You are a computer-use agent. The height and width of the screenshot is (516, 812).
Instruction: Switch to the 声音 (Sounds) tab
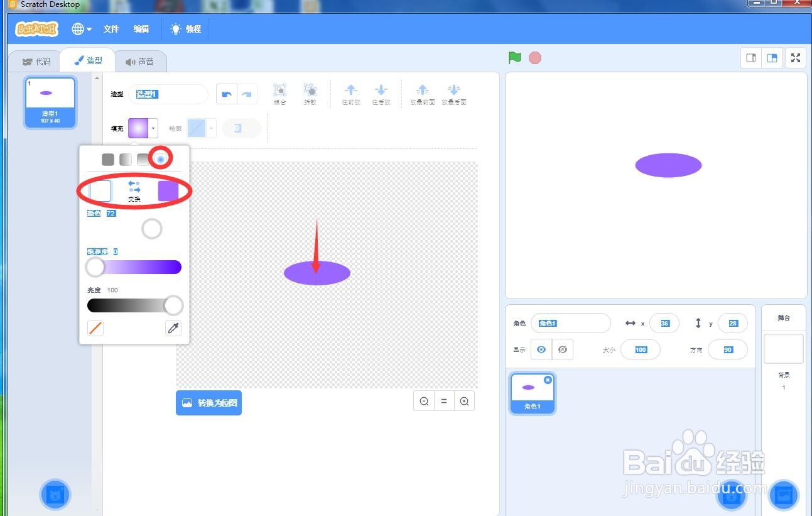139,62
